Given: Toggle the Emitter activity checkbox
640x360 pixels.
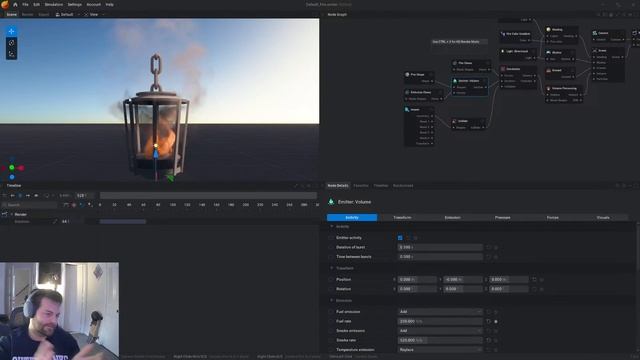Looking at the screenshot, I should pyautogui.click(x=400, y=238).
